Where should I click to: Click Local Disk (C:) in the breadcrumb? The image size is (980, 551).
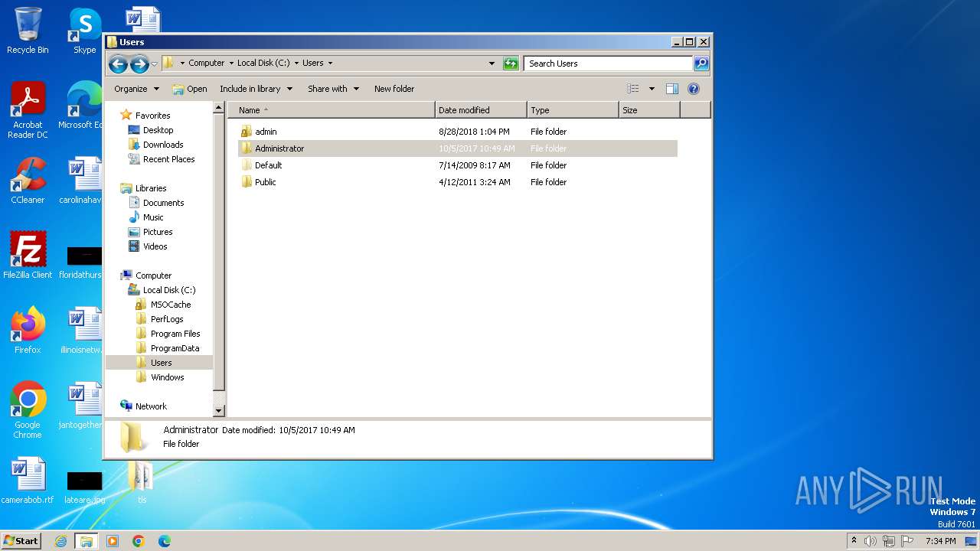pyautogui.click(x=263, y=64)
